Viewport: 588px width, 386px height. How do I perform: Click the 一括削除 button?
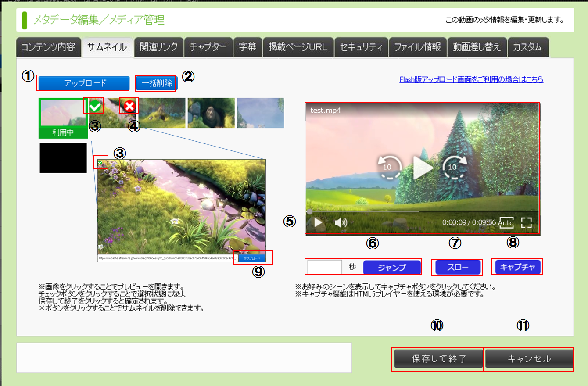157,83
